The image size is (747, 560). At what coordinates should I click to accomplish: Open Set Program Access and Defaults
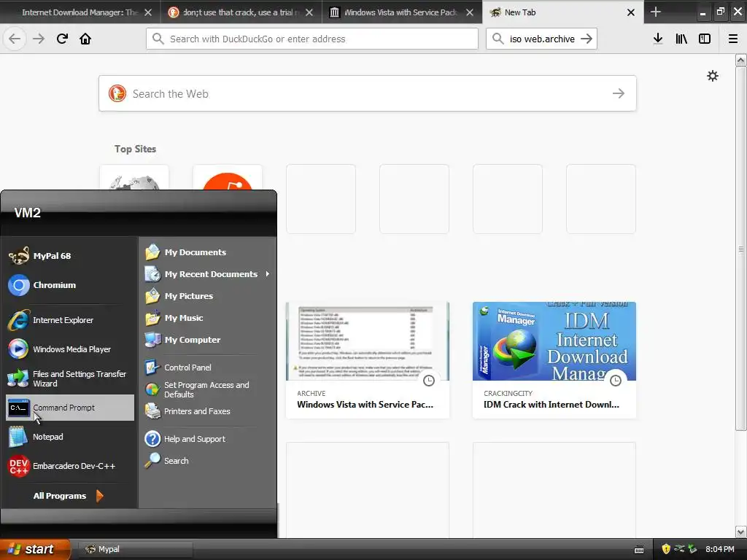point(207,389)
